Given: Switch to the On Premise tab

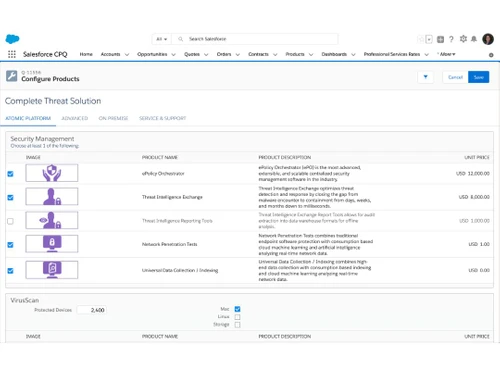Looking at the screenshot, I should [113, 118].
